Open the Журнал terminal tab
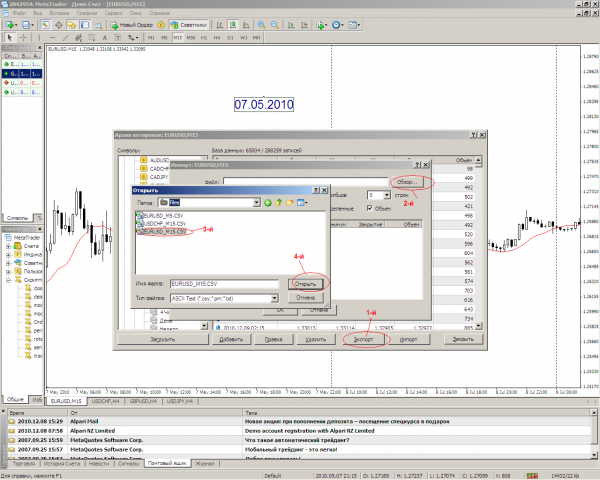 (205, 464)
